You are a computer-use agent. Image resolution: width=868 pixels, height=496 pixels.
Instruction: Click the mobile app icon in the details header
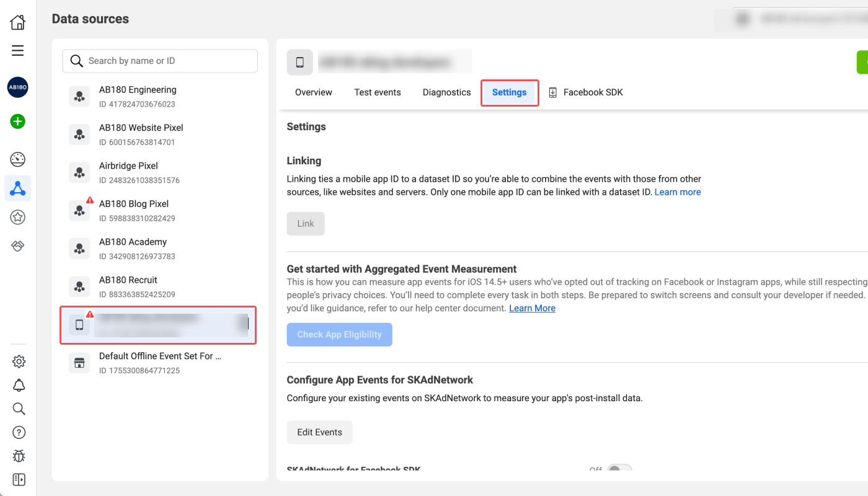point(300,62)
